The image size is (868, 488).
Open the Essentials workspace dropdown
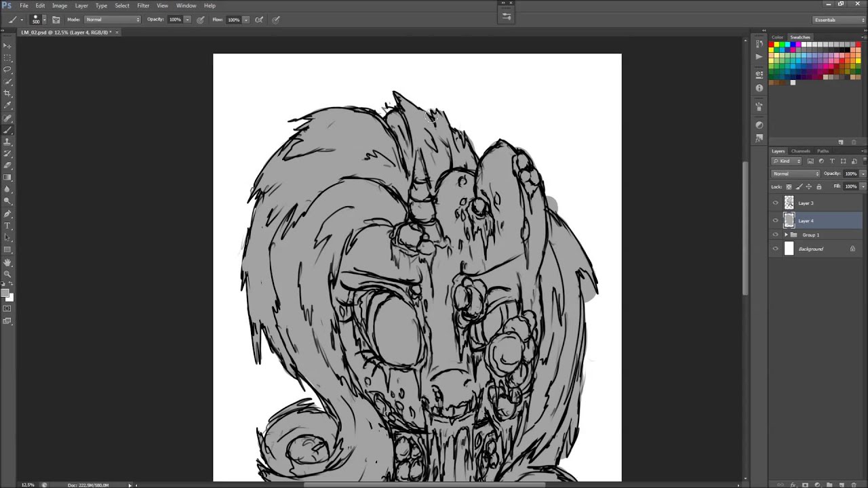click(x=839, y=20)
